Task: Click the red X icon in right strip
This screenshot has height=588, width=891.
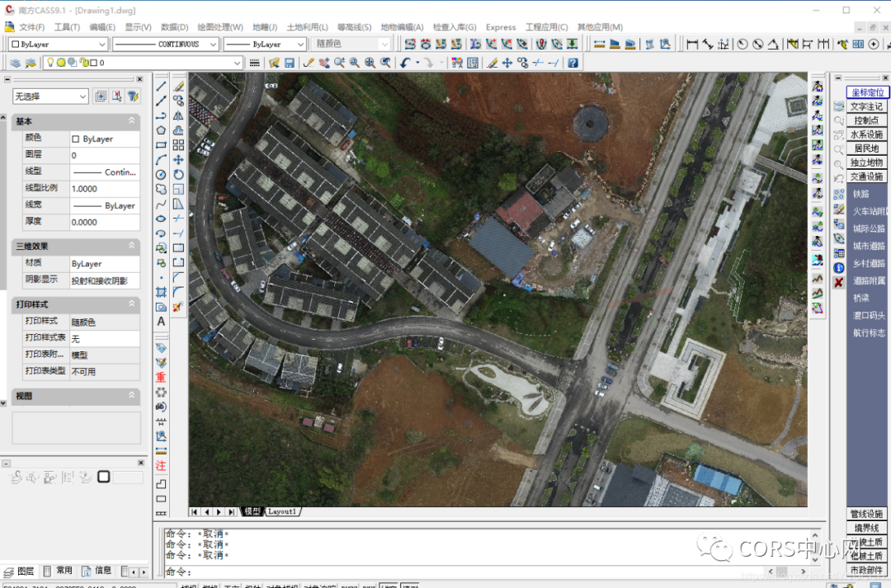Action: tap(839, 282)
